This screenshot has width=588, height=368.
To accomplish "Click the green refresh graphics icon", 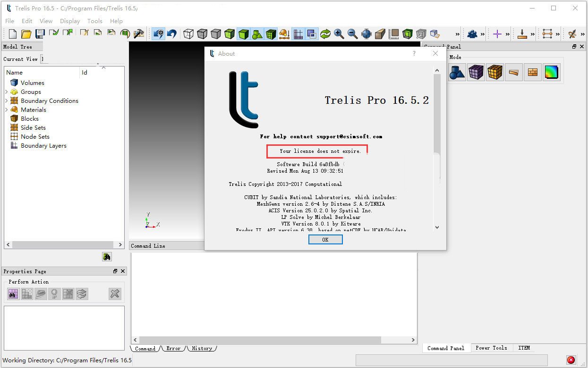I will (325, 33).
